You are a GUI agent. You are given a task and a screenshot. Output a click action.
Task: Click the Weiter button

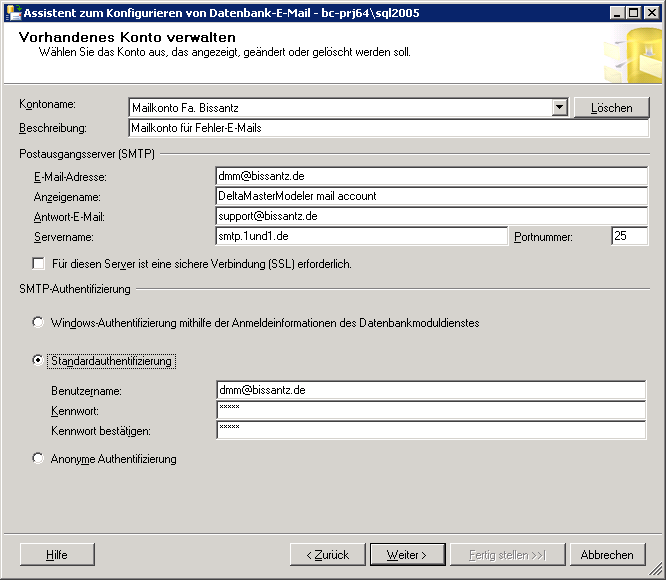pos(407,555)
